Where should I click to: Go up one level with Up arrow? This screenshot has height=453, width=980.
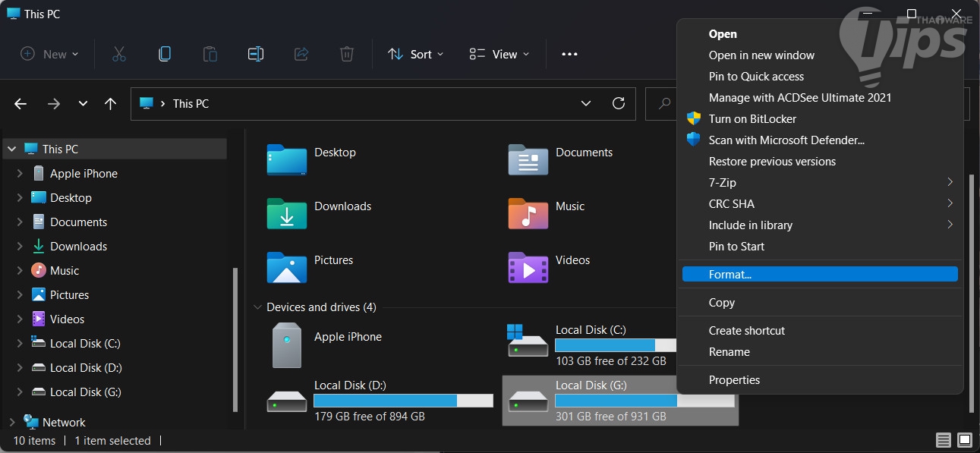point(111,104)
